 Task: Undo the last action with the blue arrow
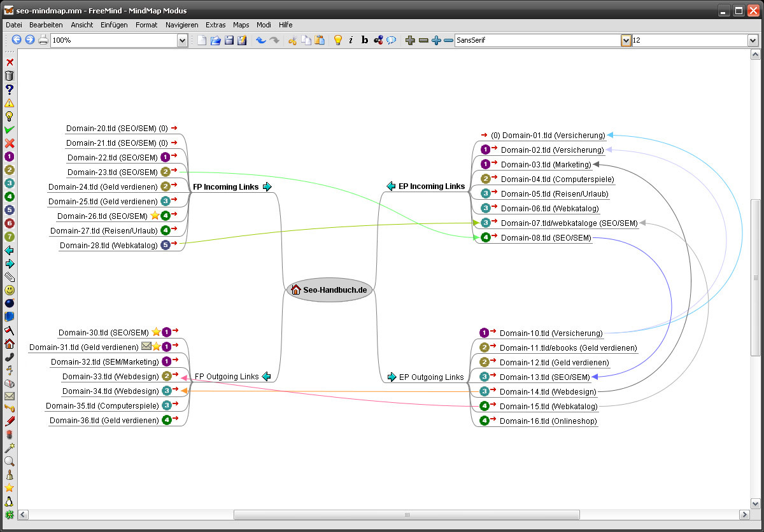(x=260, y=40)
